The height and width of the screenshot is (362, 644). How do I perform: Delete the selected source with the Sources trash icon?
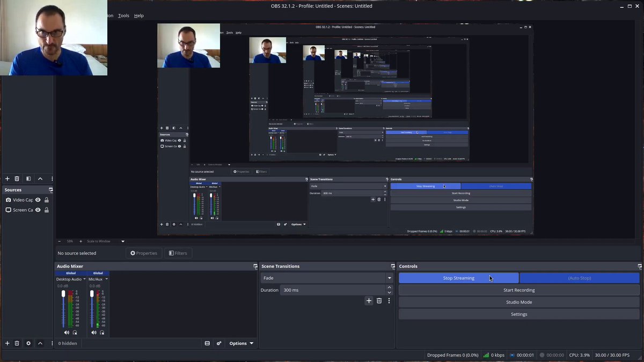click(x=17, y=343)
